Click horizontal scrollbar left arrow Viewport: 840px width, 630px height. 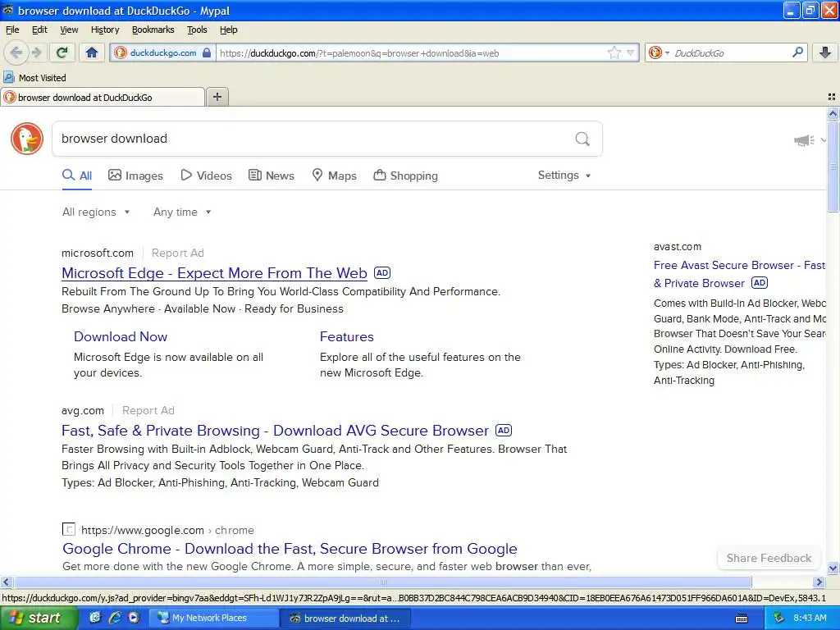coord(6,582)
